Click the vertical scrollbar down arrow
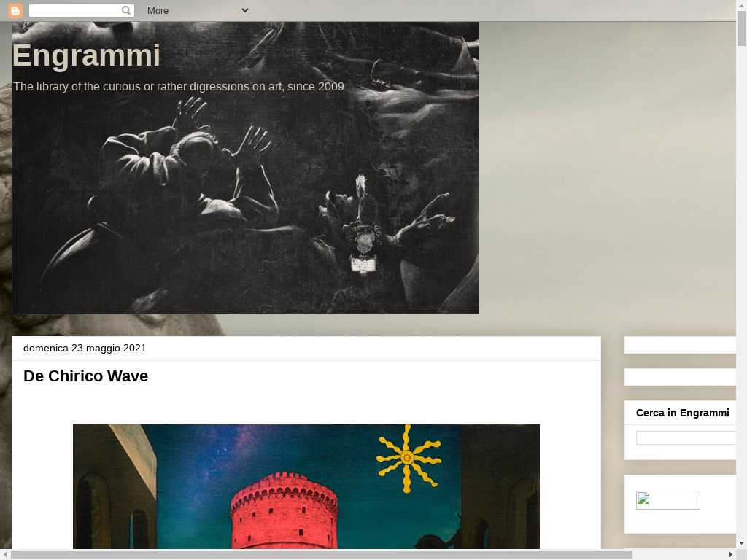The width and height of the screenshot is (747, 560). pyautogui.click(x=741, y=543)
